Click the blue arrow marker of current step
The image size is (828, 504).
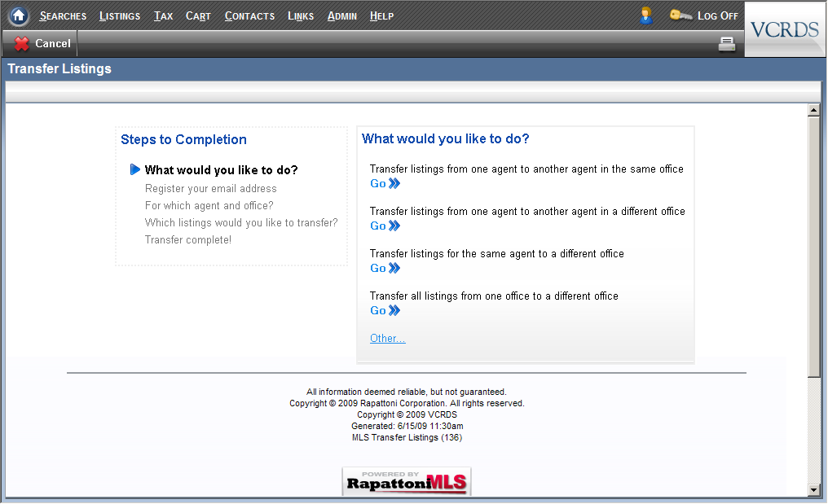(x=135, y=169)
